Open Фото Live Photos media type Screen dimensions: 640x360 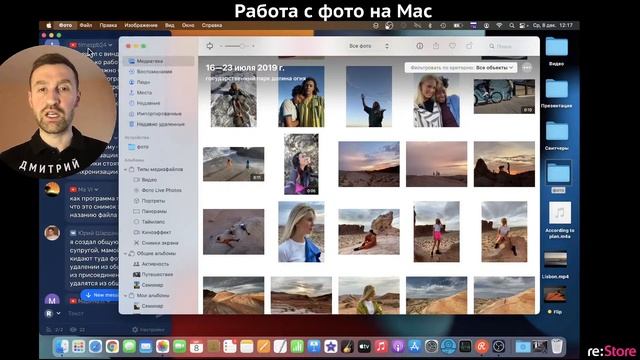coord(161,190)
